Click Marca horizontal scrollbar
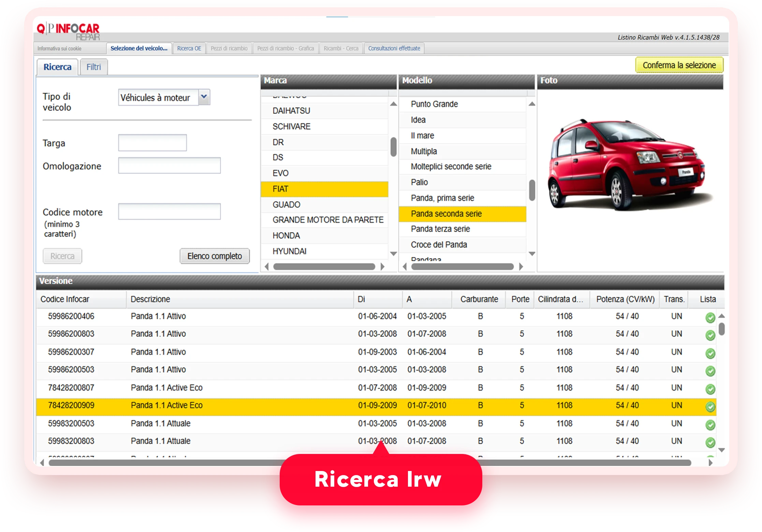The height and width of the screenshot is (532, 762). [x=324, y=267]
